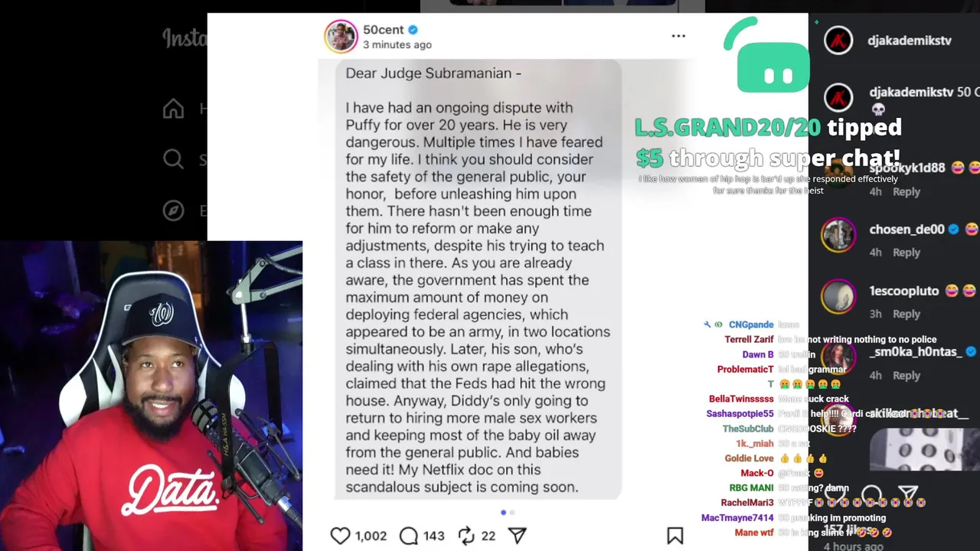The image size is (980, 551).
Task: Select the carousel slide indicator dots
Action: pos(508,513)
